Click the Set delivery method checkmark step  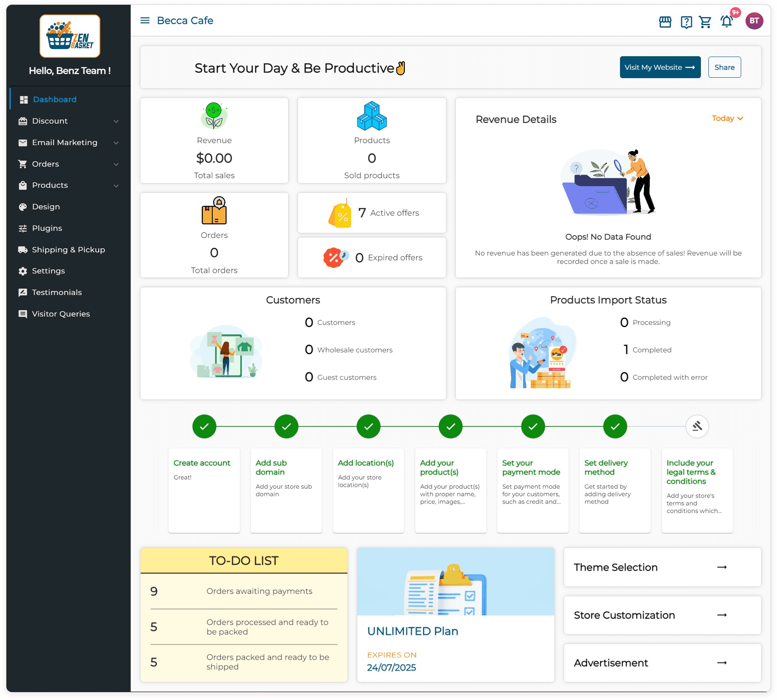pos(615,426)
